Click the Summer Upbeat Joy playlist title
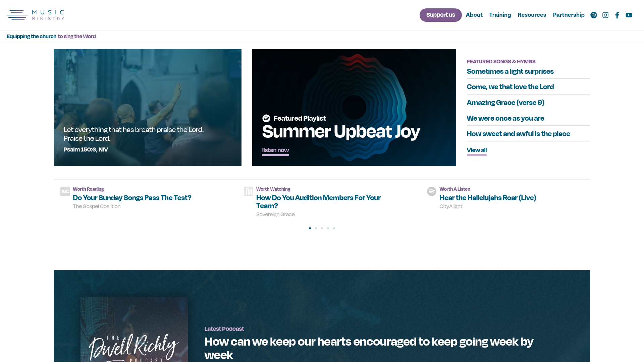Viewport: 644px width, 362px height. (341, 131)
